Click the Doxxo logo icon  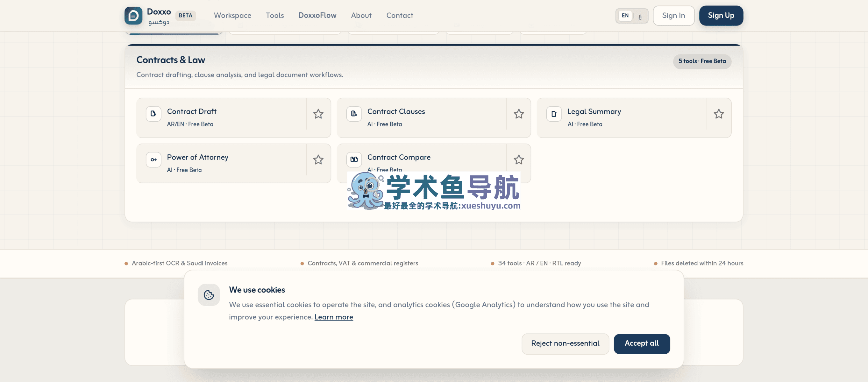point(133,16)
